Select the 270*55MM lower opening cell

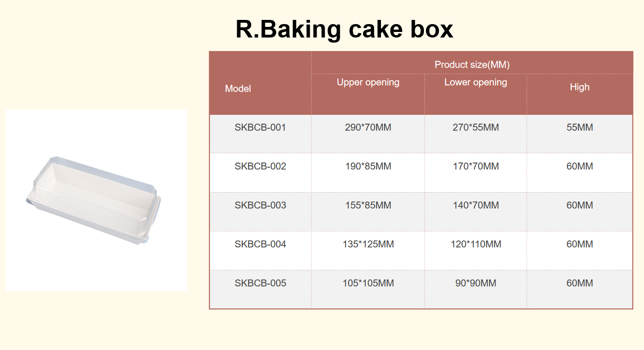(476, 127)
